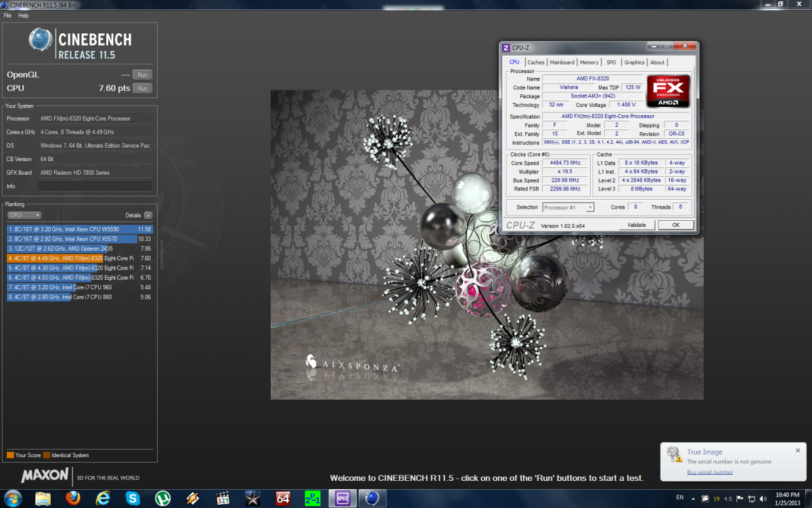The image size is (812, 508).
Task: Open Windows Explorer from the taskbar
Action: pyautogui.click(x=43, y=498)
